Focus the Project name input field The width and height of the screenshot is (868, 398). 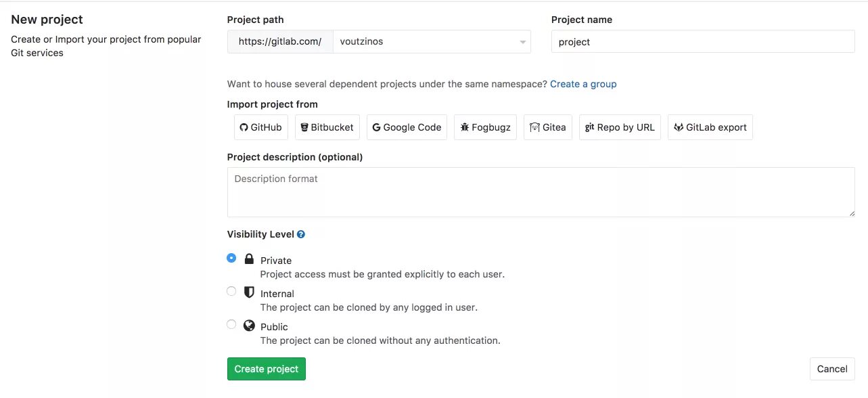[x=703, y=41]
